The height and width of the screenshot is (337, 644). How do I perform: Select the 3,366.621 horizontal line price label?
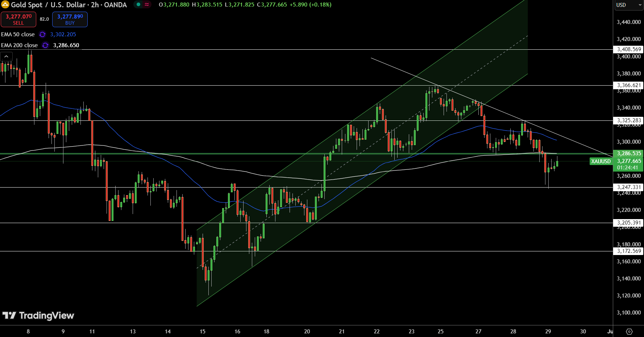629,85
